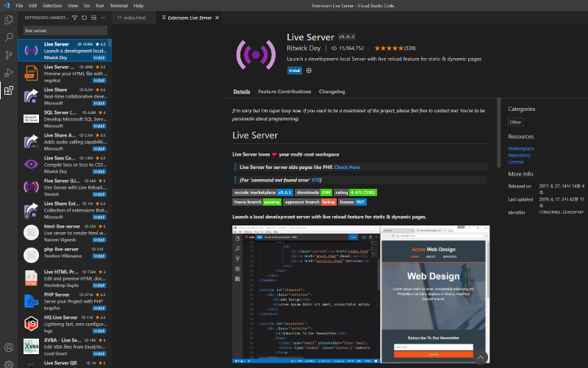Install Live Server from the details page

pos(295,71)
